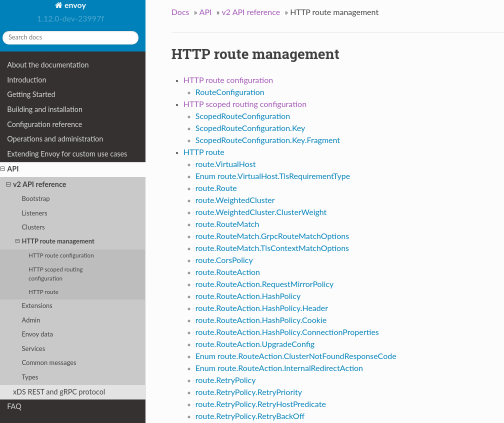Image resolution: width=504 pixels, height=423 pixels.
Task: Open the route.RetryPolicy link
Action: pos(225,380)
